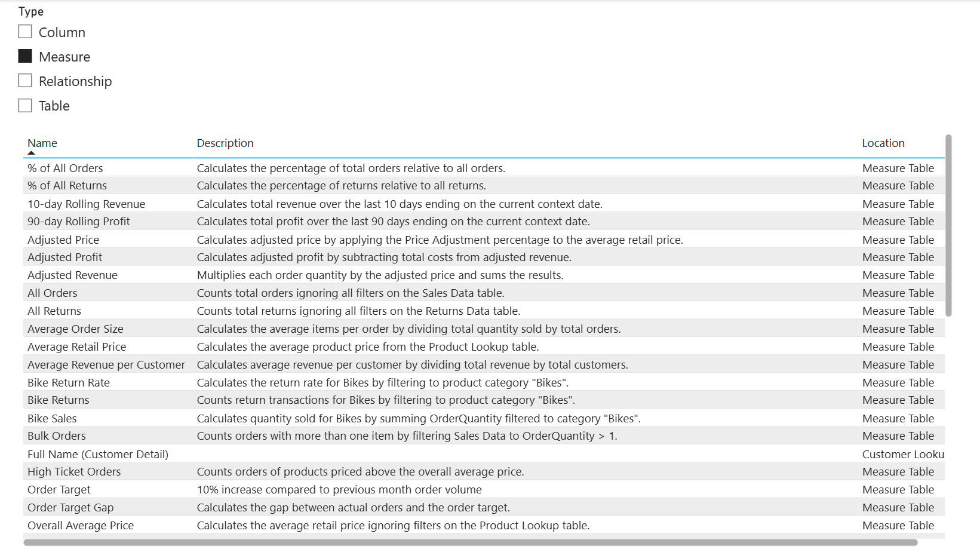Enable the Column type filter checkbox

point(24,31)
